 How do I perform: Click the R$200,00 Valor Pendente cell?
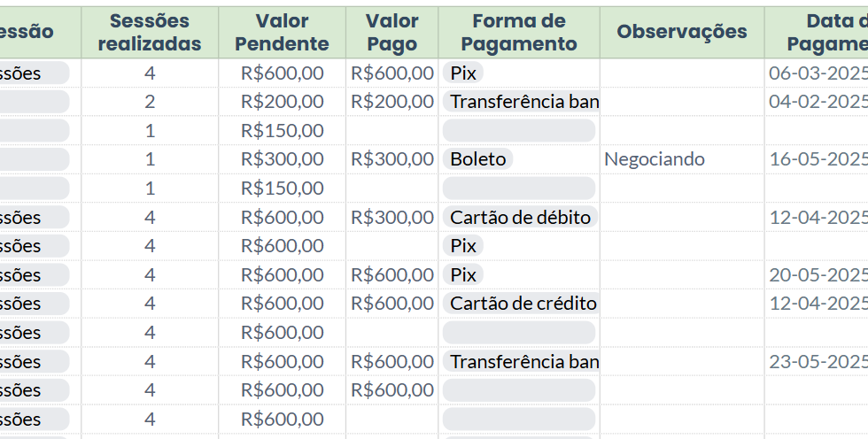(282, 102)
